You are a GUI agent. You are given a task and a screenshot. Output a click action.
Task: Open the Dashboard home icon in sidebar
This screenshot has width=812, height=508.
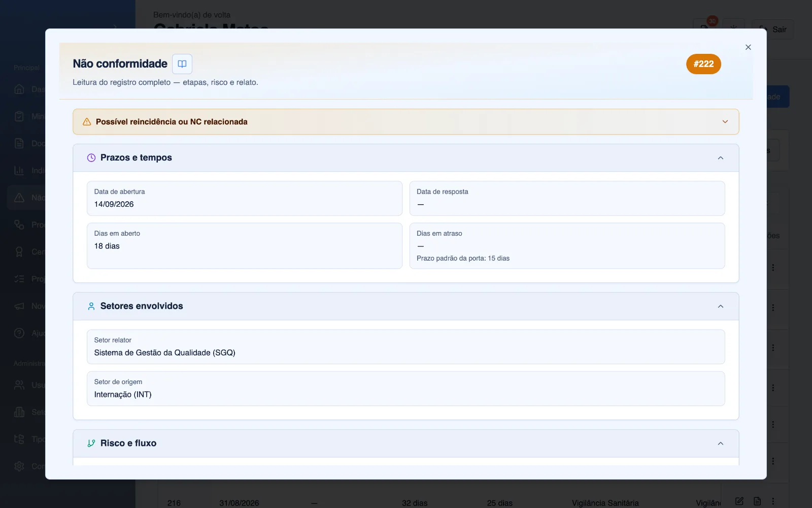tap(19, 89)
